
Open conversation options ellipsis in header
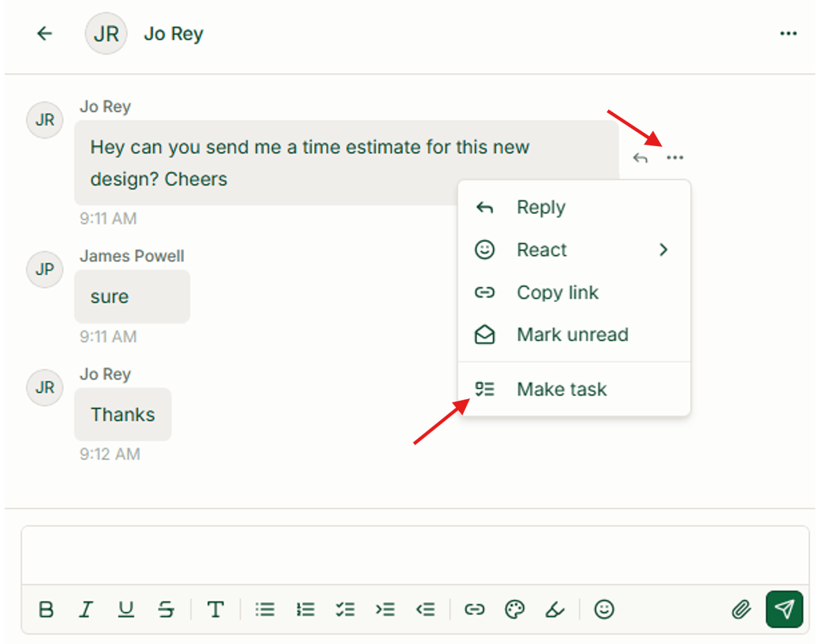789,33
